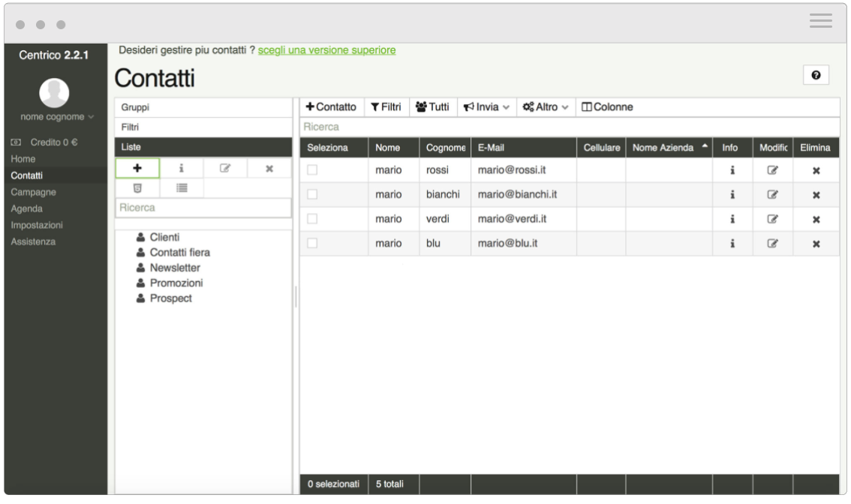Click the Contatto add button
Screen dimensions: 851x504
tap(332, 106)
